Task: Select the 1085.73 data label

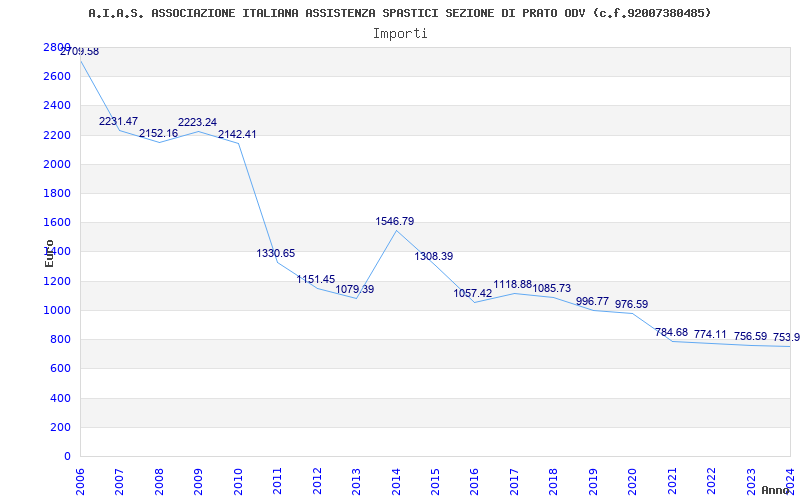Action: pos(552,288)
